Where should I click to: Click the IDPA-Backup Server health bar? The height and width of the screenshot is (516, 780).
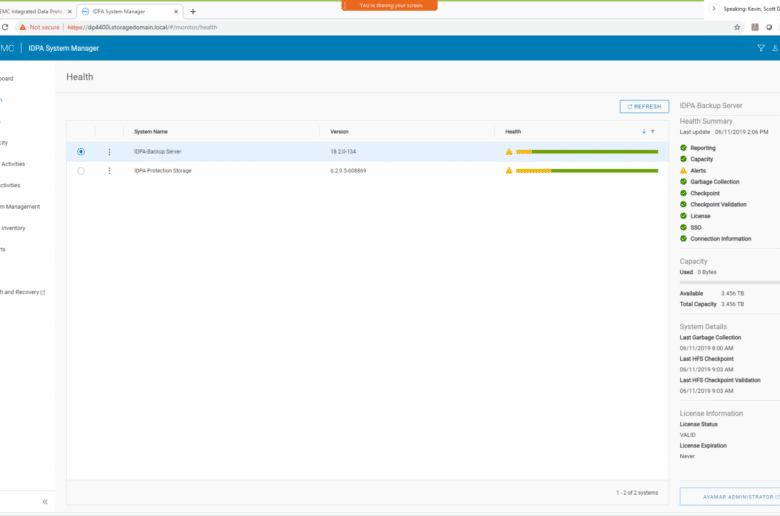tap(587, 152)
